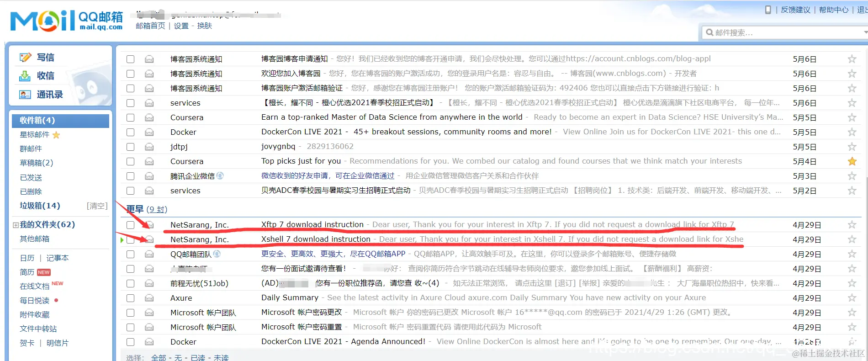The width and height of the screenshot is (868, 361).
Task: Check the Xftp 7 NetSarang email checkbox
Action: pyautogui.click(x=131, y=225)
